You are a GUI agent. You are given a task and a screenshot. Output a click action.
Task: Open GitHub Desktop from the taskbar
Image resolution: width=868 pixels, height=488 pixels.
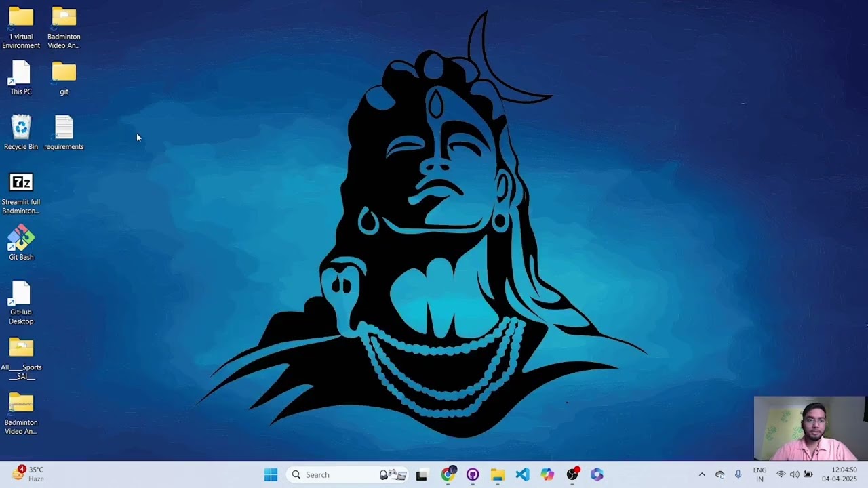coord(473,474)
